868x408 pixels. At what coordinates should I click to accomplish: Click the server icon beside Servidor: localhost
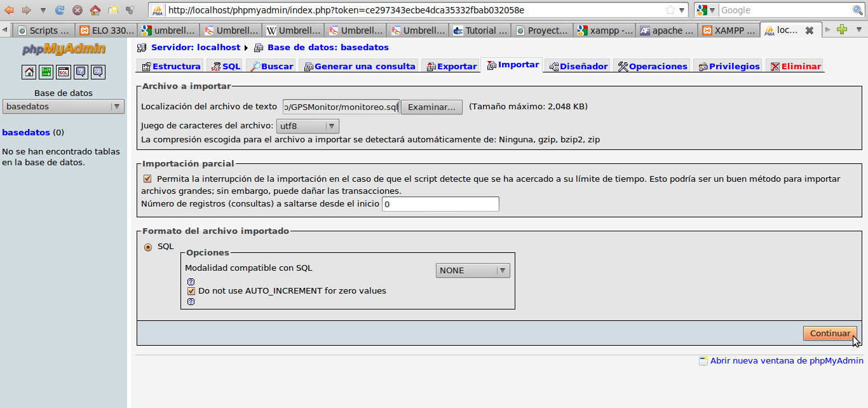141,48
